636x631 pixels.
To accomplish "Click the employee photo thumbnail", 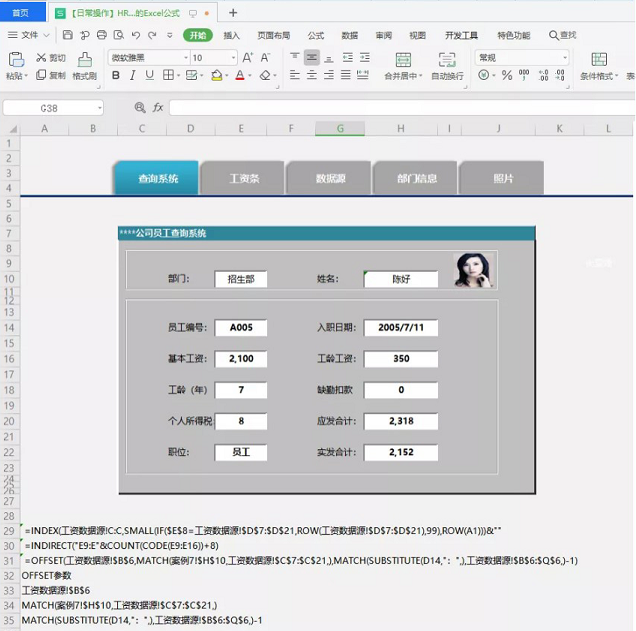I will click(x=473, y=270).
